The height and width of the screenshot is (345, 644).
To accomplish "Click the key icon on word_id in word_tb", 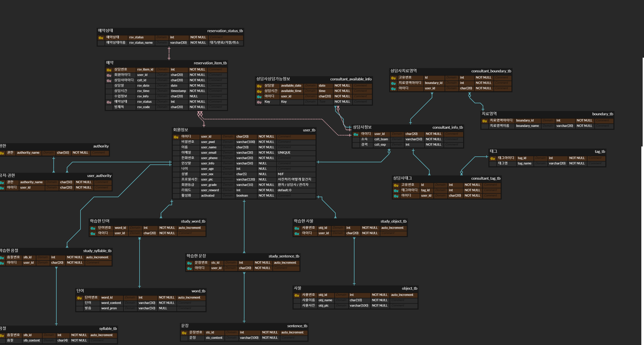I will pos(79,297).
